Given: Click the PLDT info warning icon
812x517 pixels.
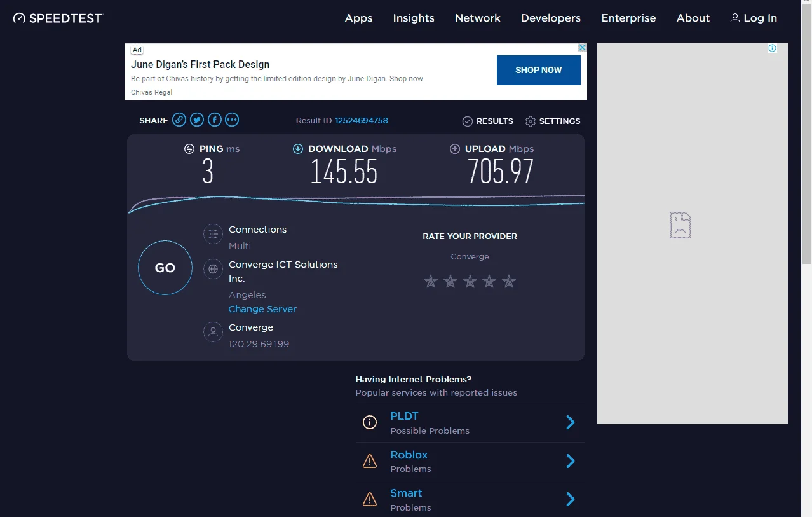Looking at the screenshot, I should (x=370, y=422).
